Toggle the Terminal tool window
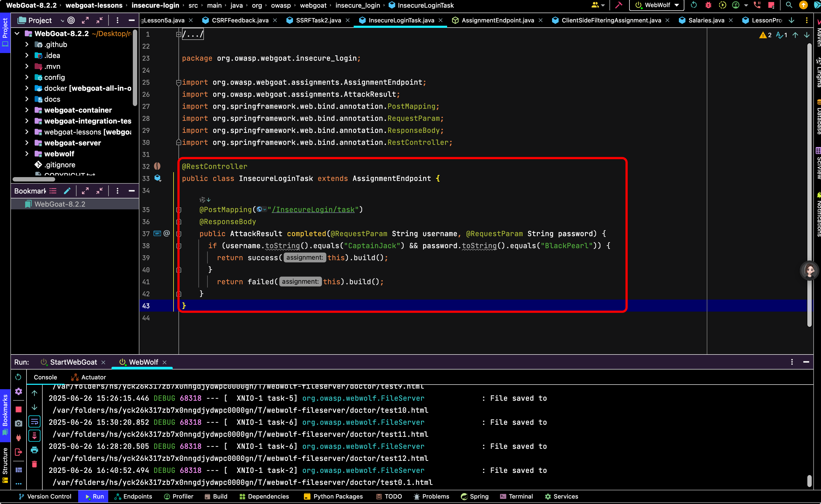The height and width of the screenshot is (504, 821). coord(516,496)
